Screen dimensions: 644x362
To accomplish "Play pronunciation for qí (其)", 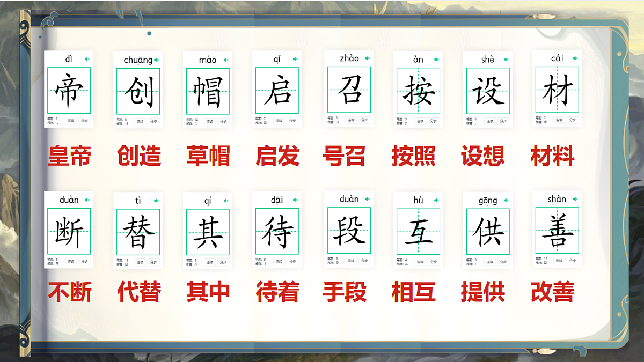I will (x=226, y=201).
